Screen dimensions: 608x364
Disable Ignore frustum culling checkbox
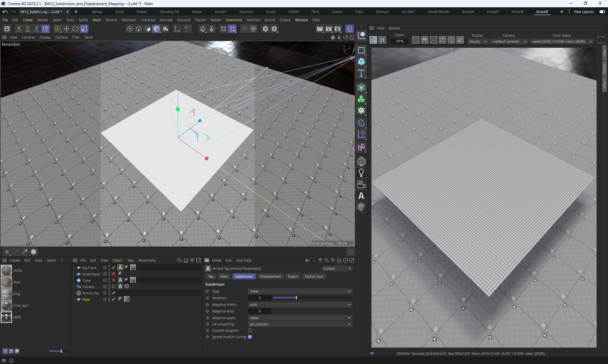[250, 337]
